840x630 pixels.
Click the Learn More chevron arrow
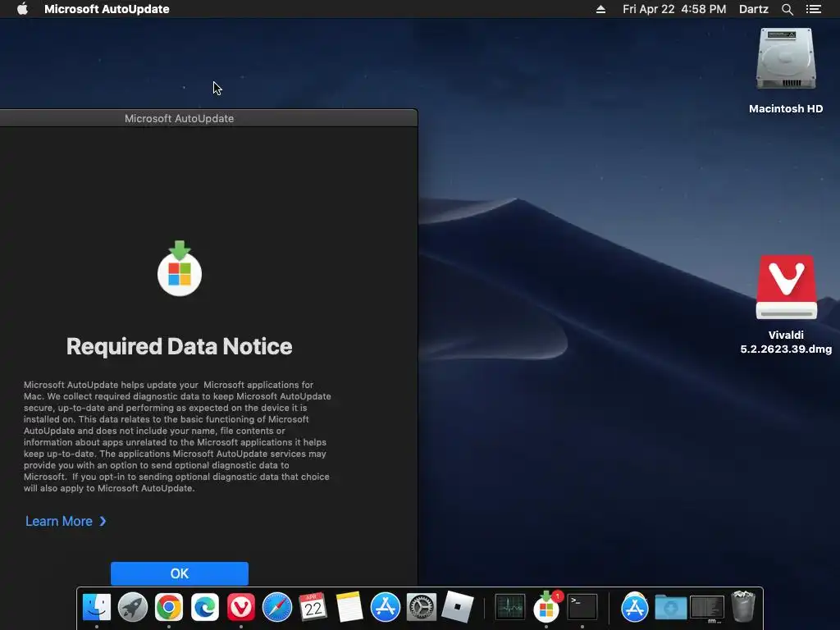[103, 521]
